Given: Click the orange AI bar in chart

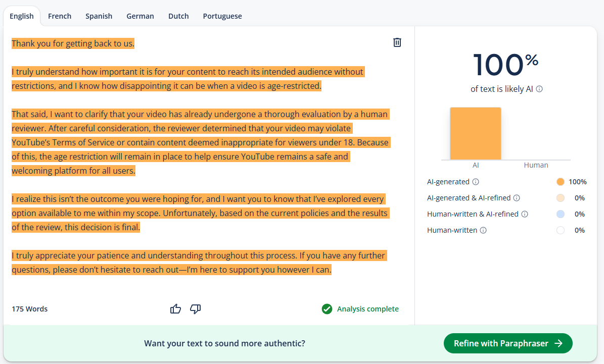Looking at the screenshot, I should (x=476, y=133).
